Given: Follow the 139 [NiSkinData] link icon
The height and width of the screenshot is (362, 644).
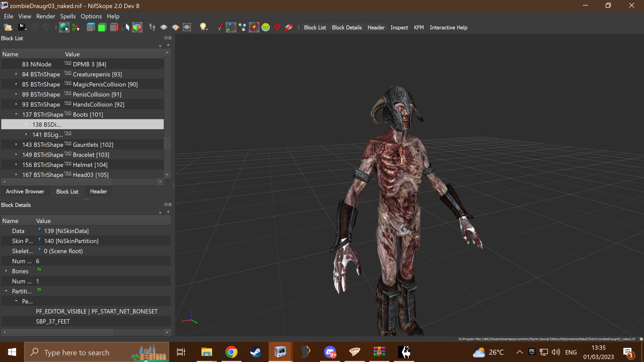Looking at the screenshot, I should 39,230.
